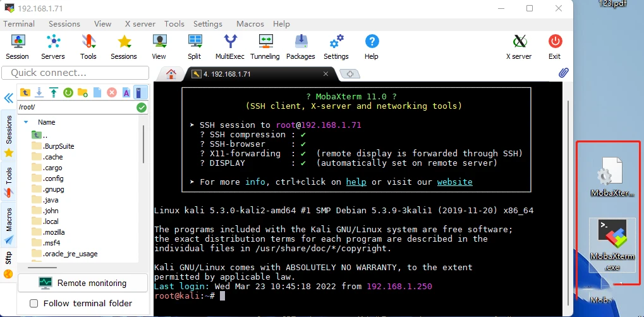Open the Settings gear toolbar button
Image resolution: width=644 pixels, height=317 pixels.
pos(336,47)
